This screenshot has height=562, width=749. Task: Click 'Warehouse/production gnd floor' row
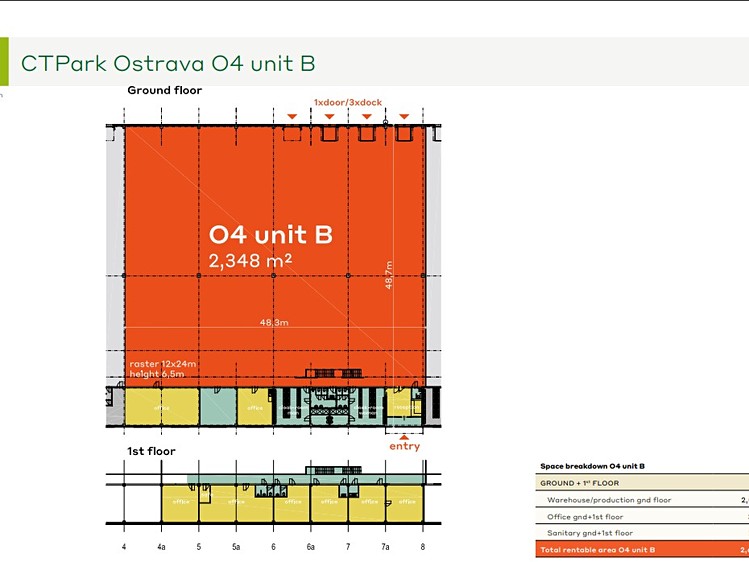click(x=642, y=500)
